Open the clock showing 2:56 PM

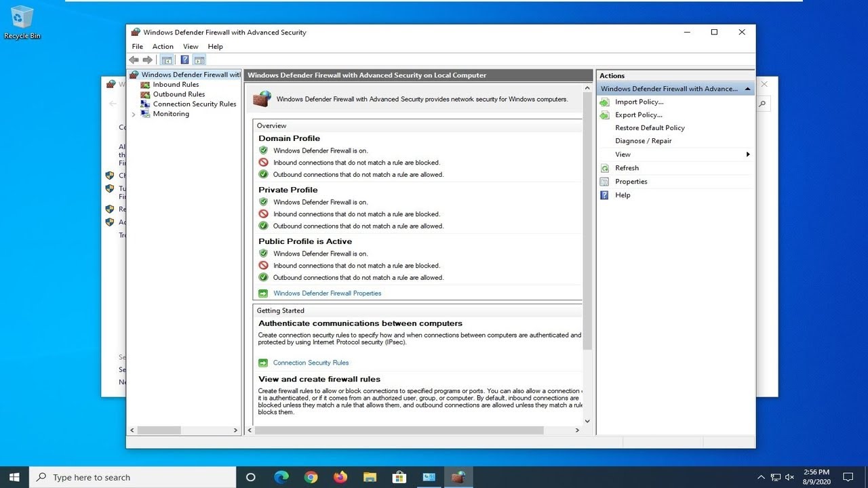click(815, 477)
